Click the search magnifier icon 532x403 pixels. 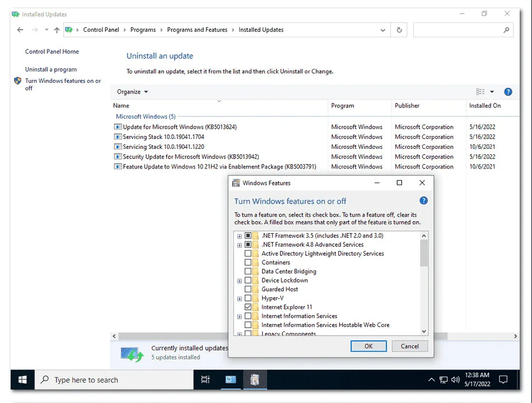(x=506, y=30)
